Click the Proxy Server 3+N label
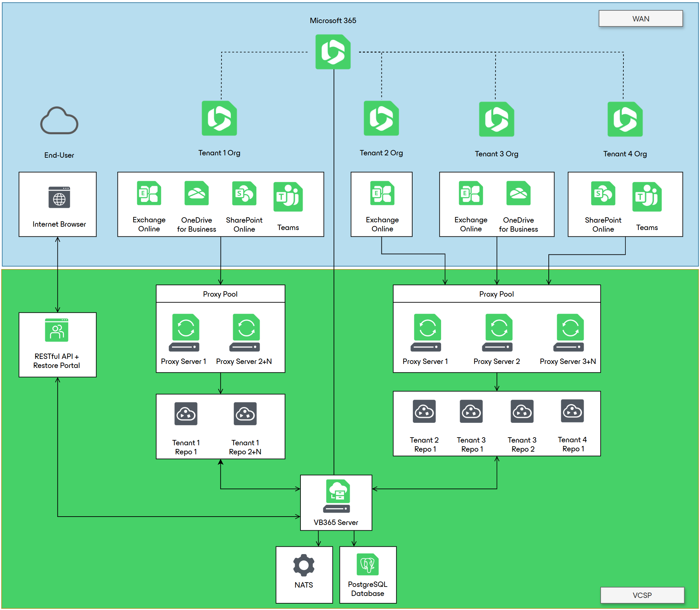Image resolution: width=700 pixels, height=610 pixels. (568, 361)
